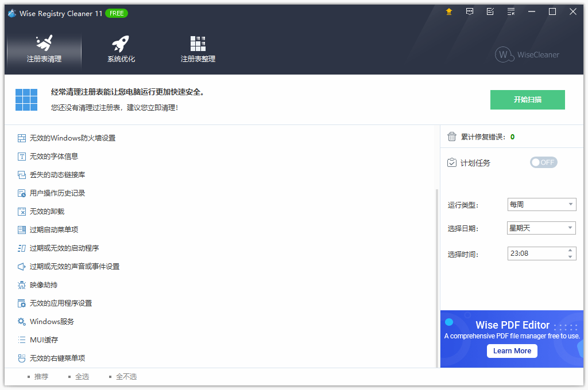Image resolution: width=588 pixels, height=390 pixels.
Task: Click the 累计修复错误 count value 0
Action: (x=512, y=137)
